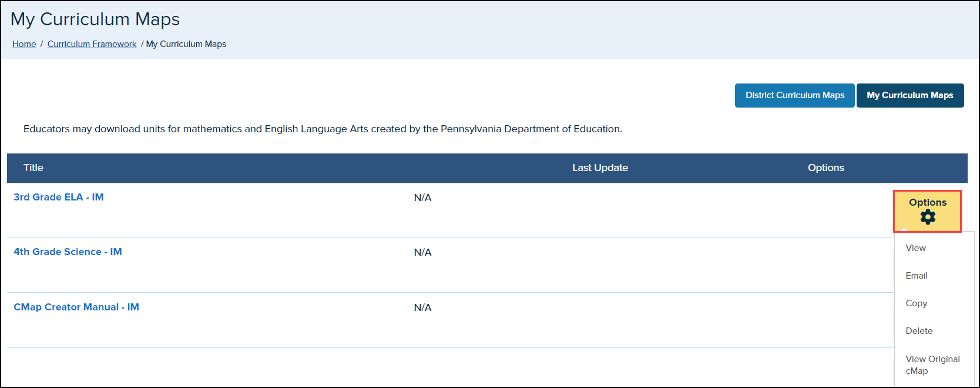Select Delete in the Options menu
This screenshot has width=980, height=388.
pyautogui.click(x=919, y=331)
